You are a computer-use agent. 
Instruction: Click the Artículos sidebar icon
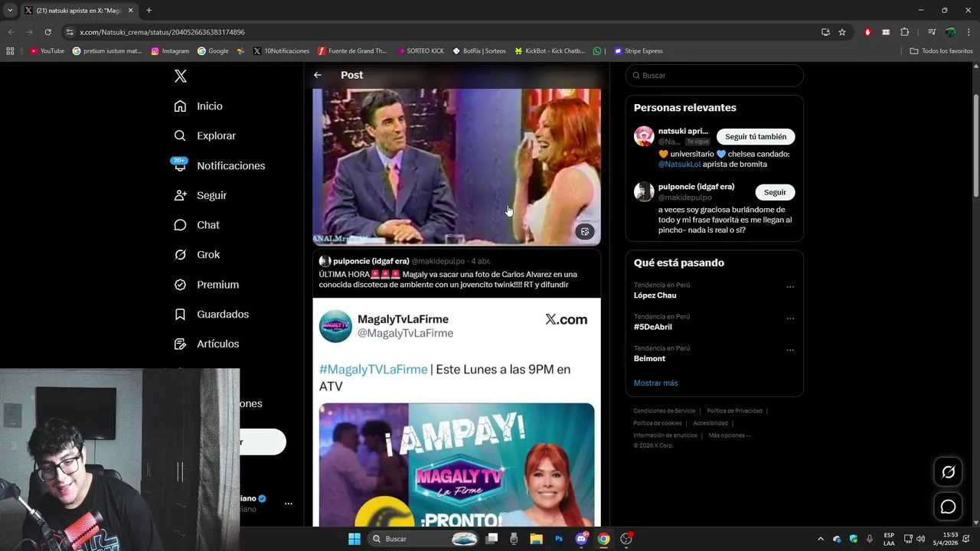pos(180,344)
